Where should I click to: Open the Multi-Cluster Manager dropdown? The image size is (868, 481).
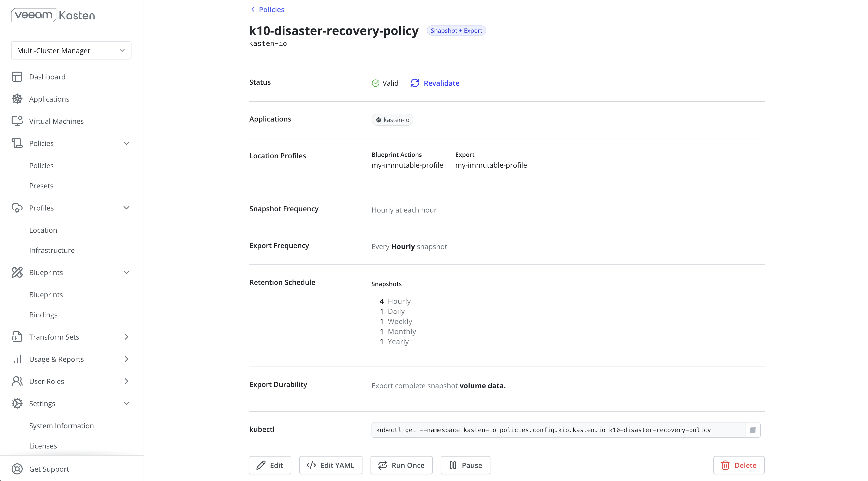(71, 51)
